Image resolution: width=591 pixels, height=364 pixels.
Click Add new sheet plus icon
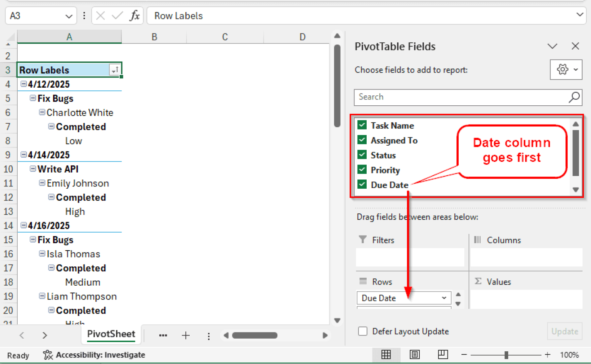(x=186, y=336)
